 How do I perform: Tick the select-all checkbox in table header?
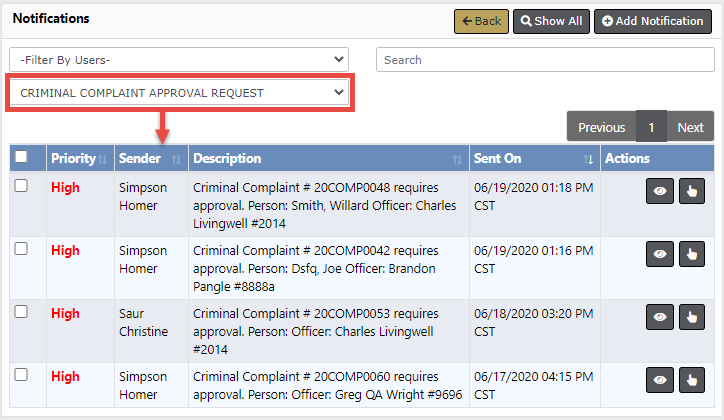(x=22, y=157)
